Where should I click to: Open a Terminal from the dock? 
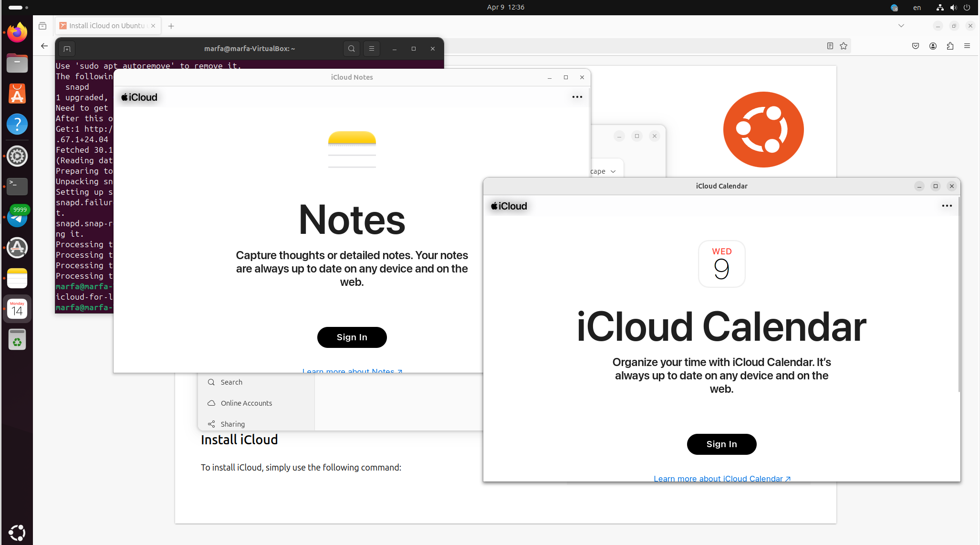pos(17,187)
